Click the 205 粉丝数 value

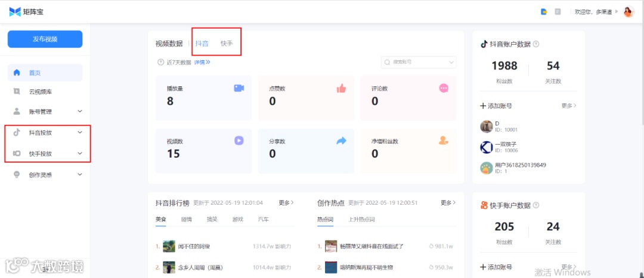point(504,227)
